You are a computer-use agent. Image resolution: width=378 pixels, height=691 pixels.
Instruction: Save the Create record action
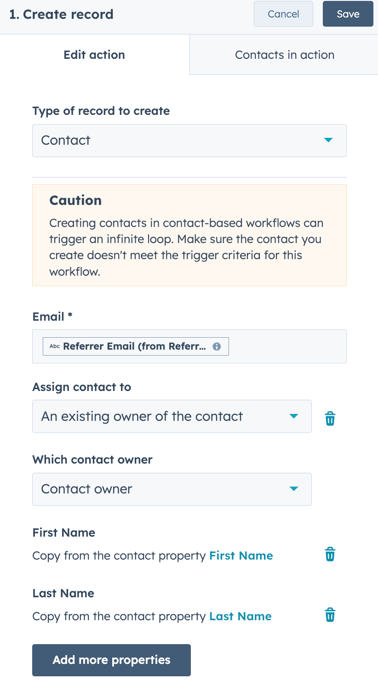348,14
